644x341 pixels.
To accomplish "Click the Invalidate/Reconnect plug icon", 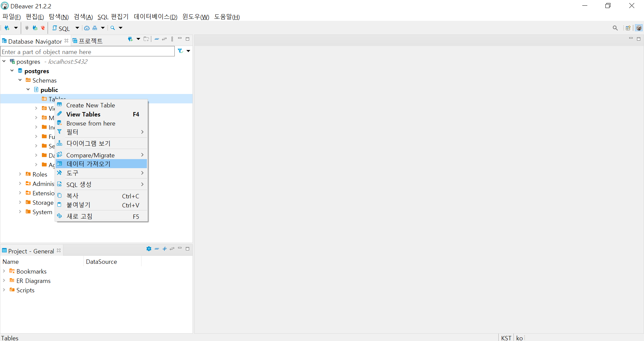I will point(35,28).
